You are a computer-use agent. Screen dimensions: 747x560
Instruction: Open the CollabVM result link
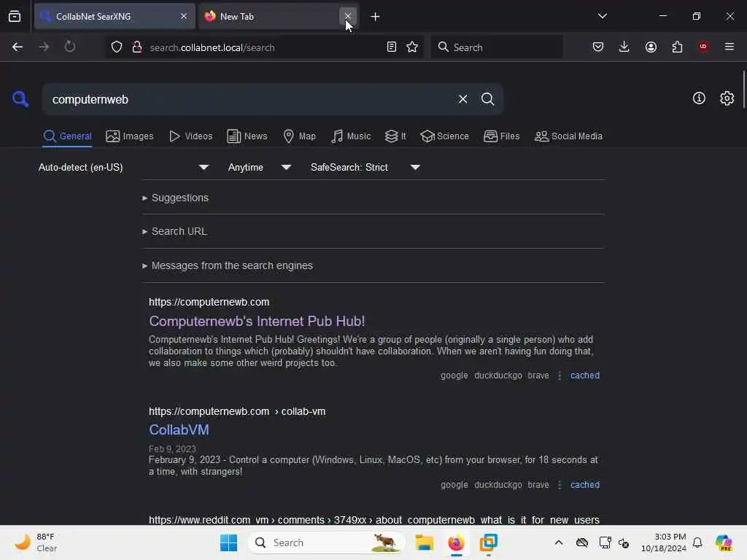pos(179,430)
